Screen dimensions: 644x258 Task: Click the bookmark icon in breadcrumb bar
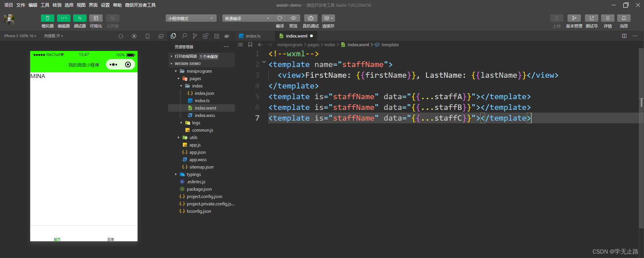[x=250, y=45]
